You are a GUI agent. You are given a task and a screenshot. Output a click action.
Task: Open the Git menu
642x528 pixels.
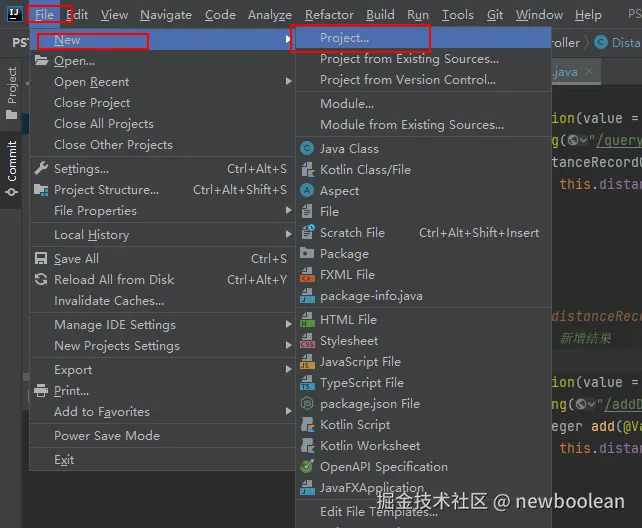[495, 15]
